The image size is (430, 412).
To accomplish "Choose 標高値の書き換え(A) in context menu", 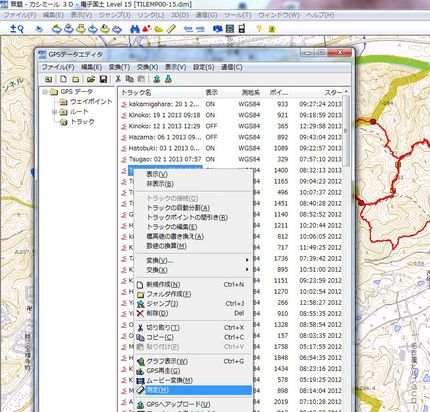I will [x=193, y=237].
